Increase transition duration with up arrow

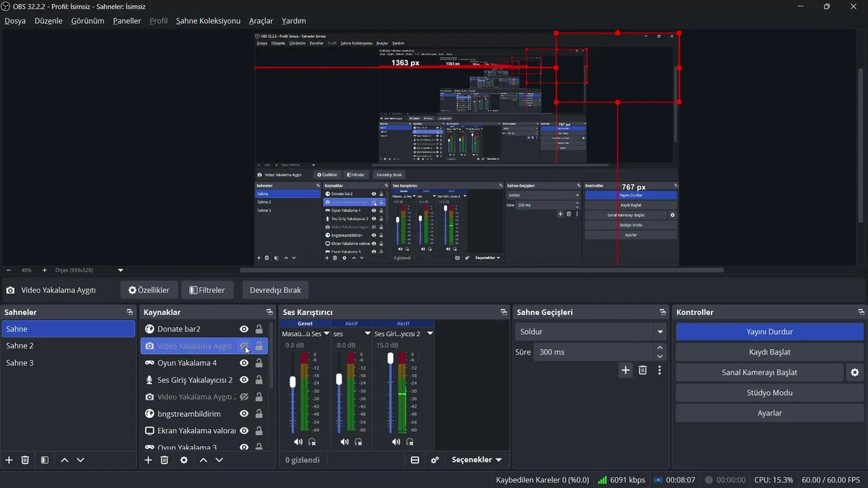click(660, 348)
